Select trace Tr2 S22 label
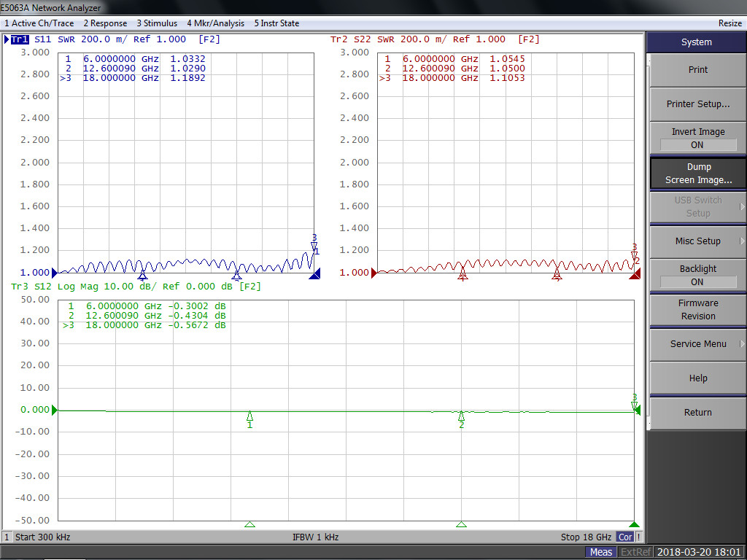 (351, 39)
